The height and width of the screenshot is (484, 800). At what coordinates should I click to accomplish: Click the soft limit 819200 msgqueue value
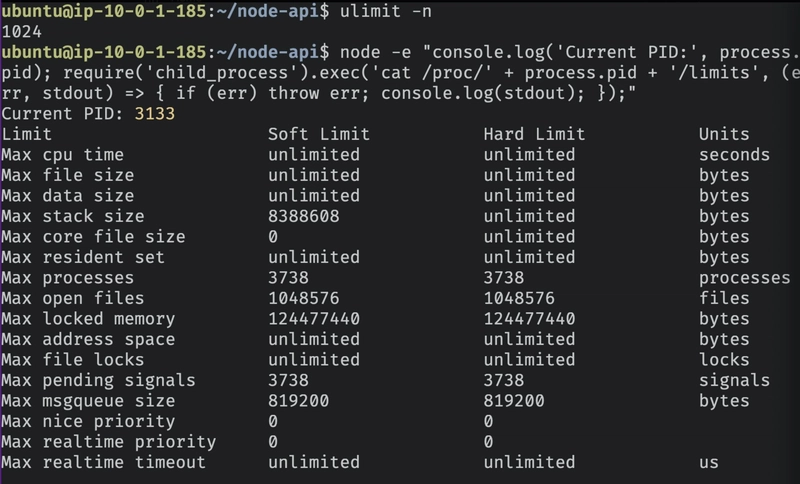tap(298, 401)
